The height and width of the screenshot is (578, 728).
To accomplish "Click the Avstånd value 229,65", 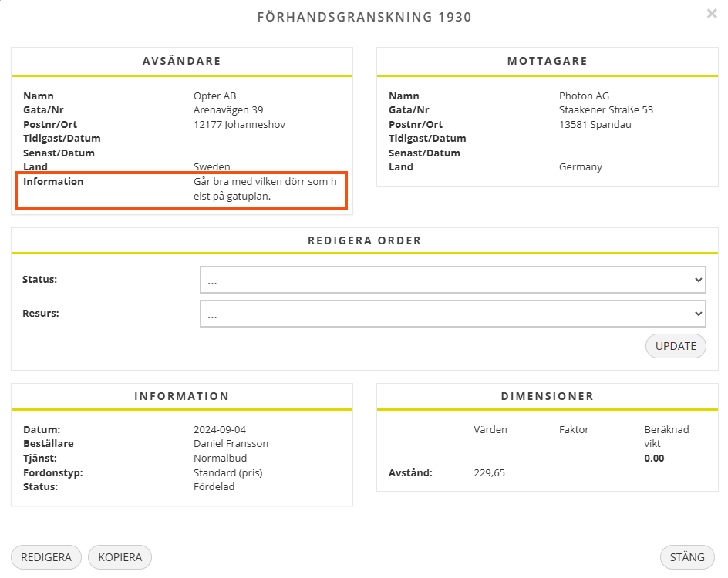I will [x=489, y=473].
